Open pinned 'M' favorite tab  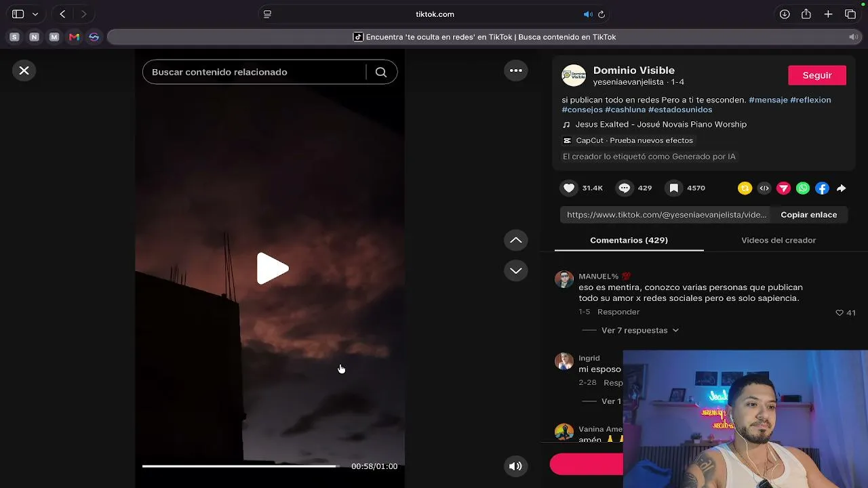(x=54, y=37)
